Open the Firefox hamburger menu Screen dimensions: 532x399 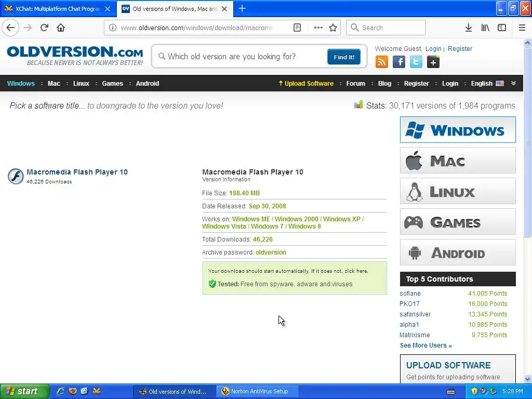tap(522, 28)
